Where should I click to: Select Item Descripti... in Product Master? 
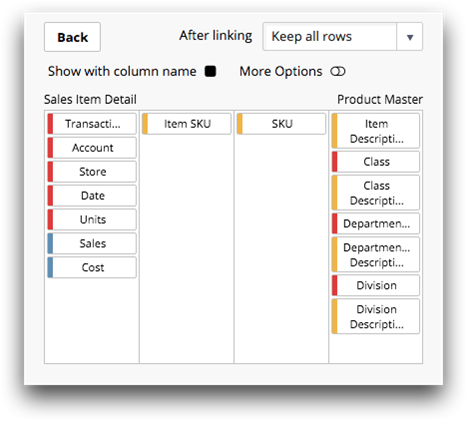[376, 131]
